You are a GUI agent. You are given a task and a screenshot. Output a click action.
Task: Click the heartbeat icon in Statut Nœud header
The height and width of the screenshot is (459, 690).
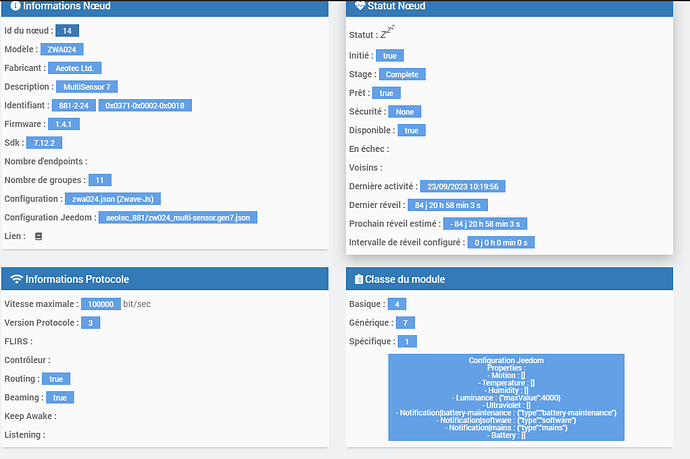pyautogui.click(x=360, y=6)
